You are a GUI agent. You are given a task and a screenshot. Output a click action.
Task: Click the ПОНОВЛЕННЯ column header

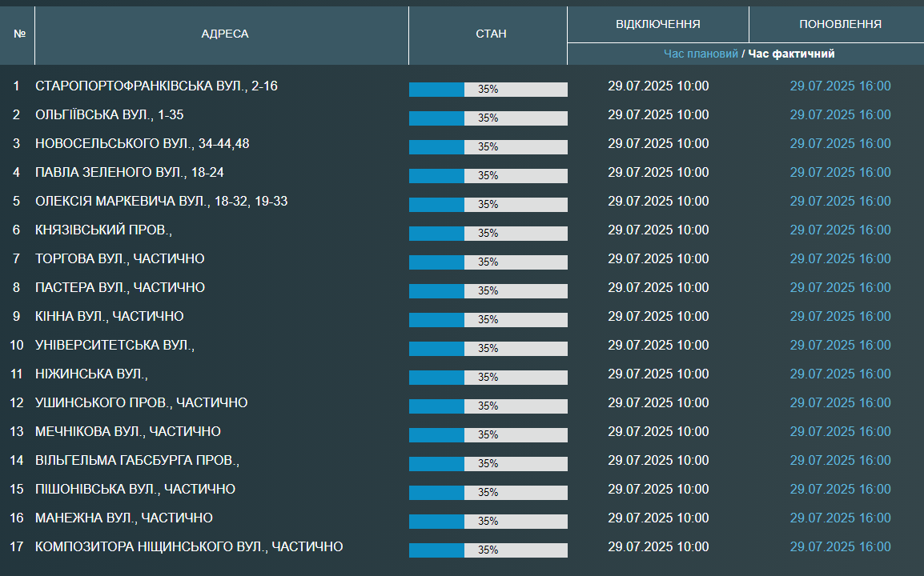point(840,24)
